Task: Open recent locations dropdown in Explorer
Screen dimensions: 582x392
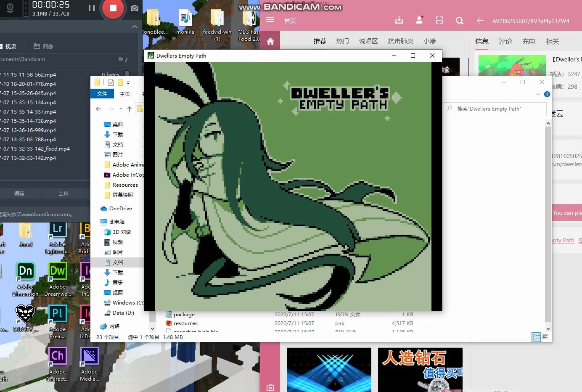Action: tap(121, 109)
